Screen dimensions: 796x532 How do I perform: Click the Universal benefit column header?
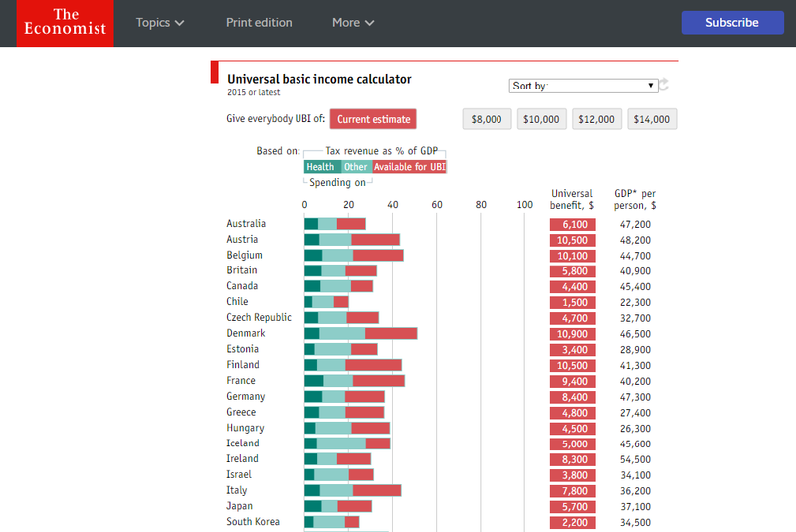(x=572, y=199)
